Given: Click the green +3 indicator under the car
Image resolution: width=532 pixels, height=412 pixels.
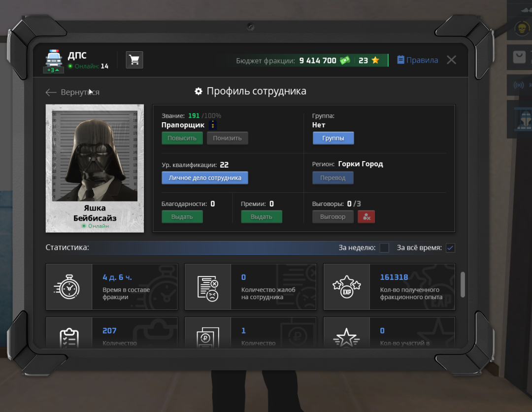Looking at the screenshot, I should (x=54, y=70).
